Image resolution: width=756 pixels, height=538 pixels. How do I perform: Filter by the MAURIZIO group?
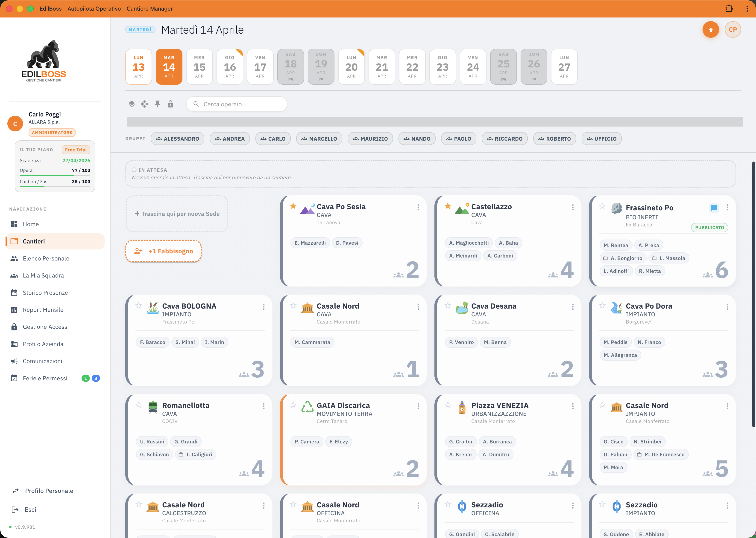[370, 139]
